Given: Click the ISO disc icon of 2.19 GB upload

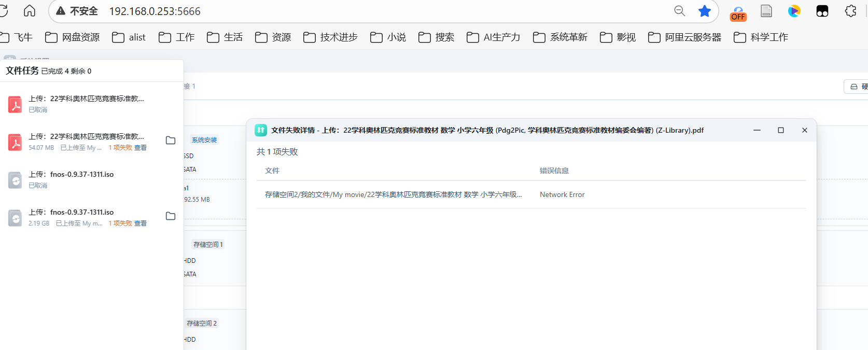Looking at the screenshot, I should click(15, 218).
